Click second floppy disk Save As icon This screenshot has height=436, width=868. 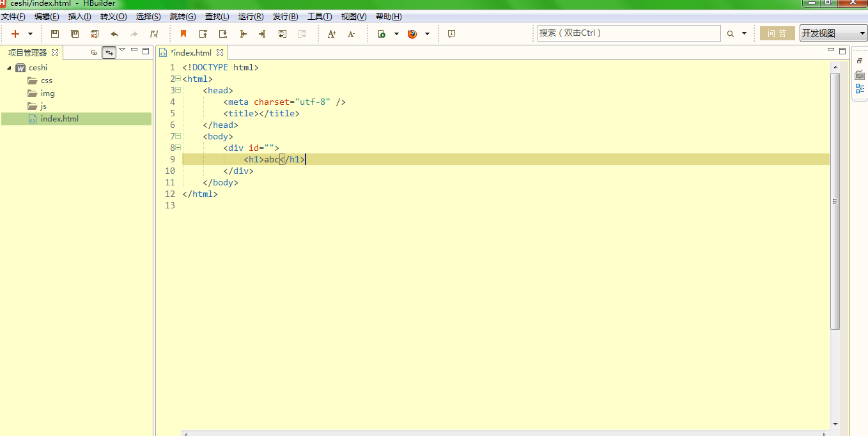[75, 34]
